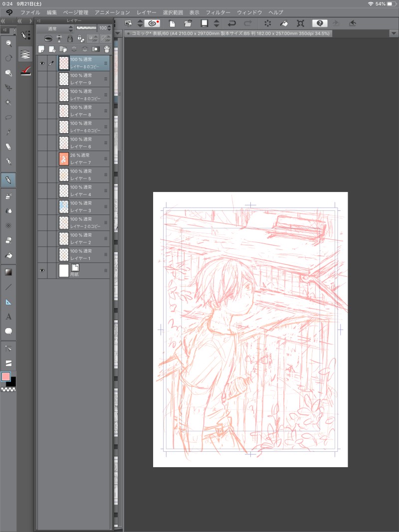Hide the 用紙 paper layer

42,271
